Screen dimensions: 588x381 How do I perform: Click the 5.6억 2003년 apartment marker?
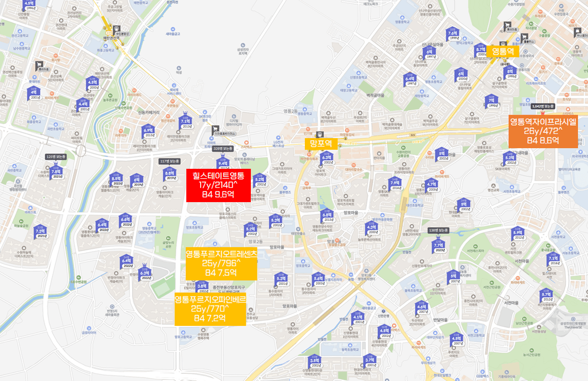[x=318, y=280]
